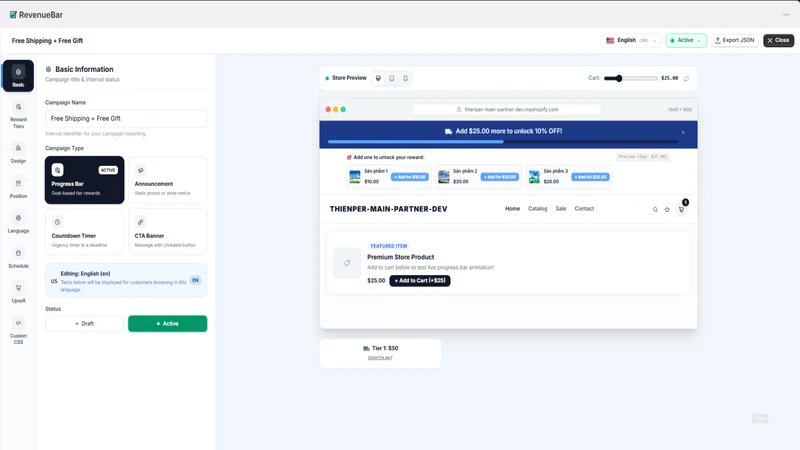Open the store cart icon
This screenshot has height=450, width=800.
coord(681,209)
